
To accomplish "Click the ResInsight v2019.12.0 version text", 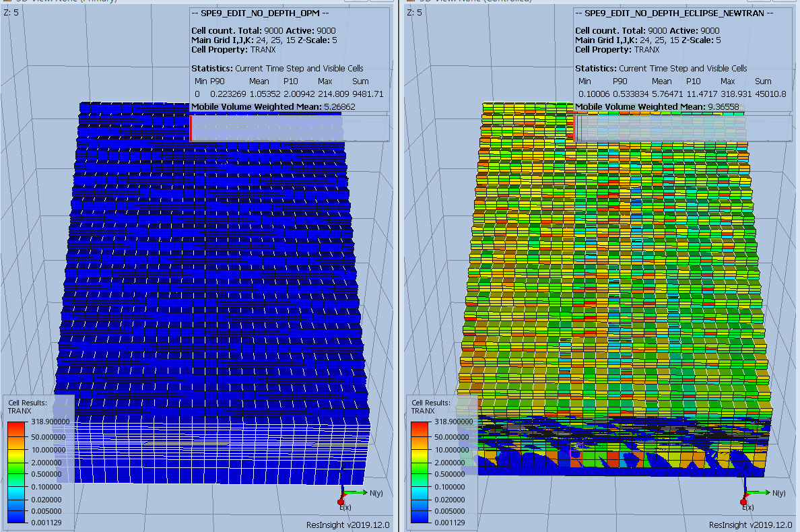I will [x=347, y=523].
